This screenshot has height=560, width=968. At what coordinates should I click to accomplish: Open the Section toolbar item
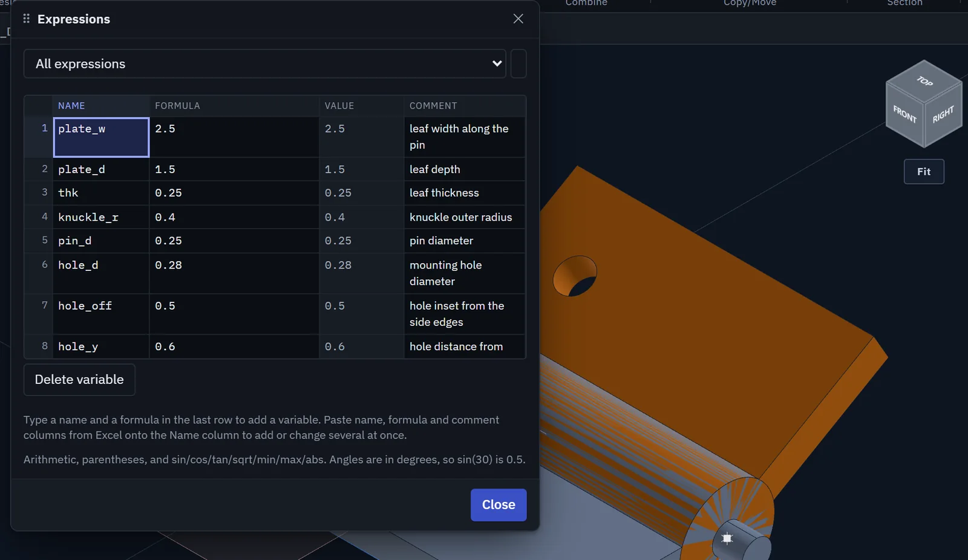click(x=904, y=3)
